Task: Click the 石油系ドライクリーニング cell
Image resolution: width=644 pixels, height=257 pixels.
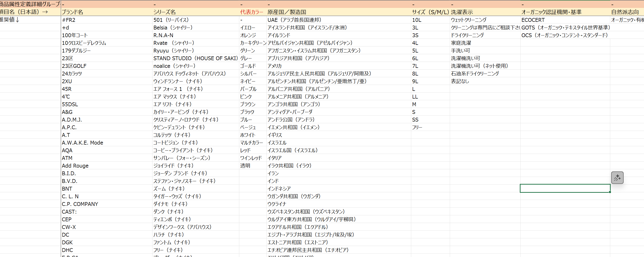Action: (485, 74)
